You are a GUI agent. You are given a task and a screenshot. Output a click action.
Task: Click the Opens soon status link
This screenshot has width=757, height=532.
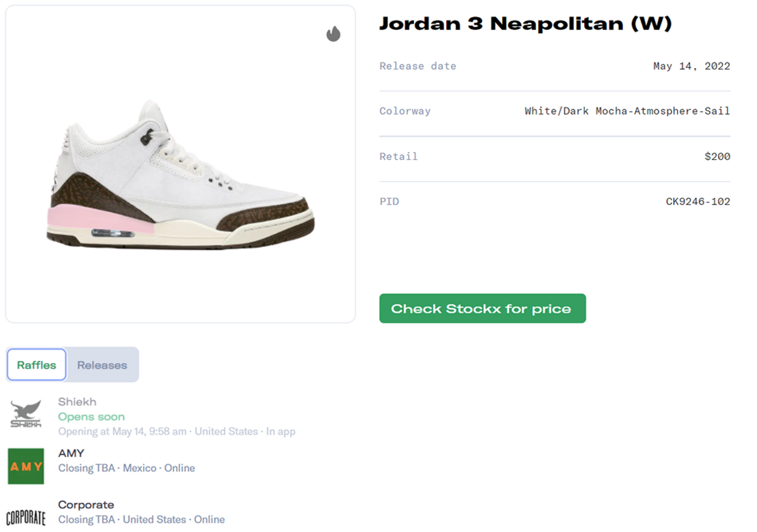(91, 417)
